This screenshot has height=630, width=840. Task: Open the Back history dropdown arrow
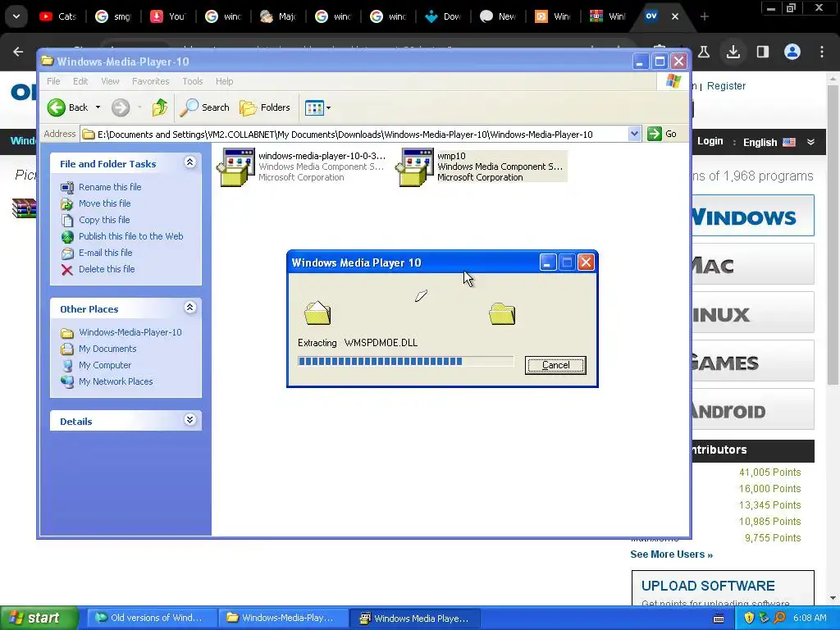98,107
